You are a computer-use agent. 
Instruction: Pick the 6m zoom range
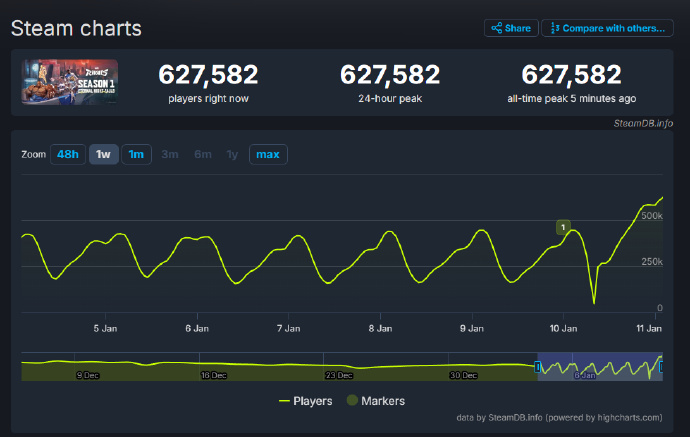[x=202, y=154]
